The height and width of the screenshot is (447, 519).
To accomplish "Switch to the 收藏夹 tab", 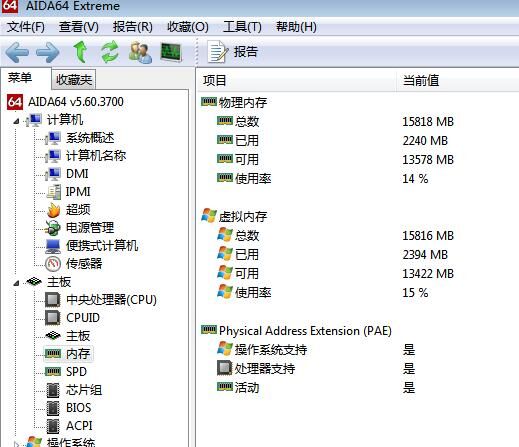I will pos(74,80).
